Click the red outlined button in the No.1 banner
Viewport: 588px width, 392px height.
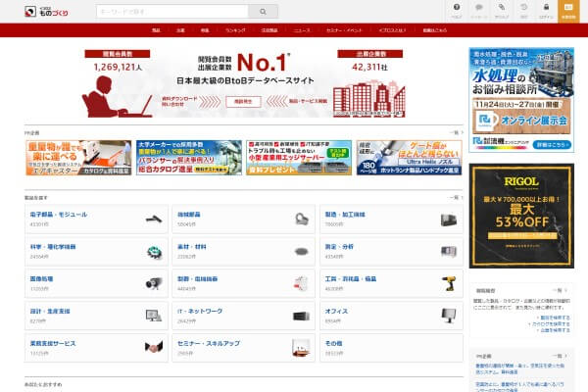(x=243, y=101)
